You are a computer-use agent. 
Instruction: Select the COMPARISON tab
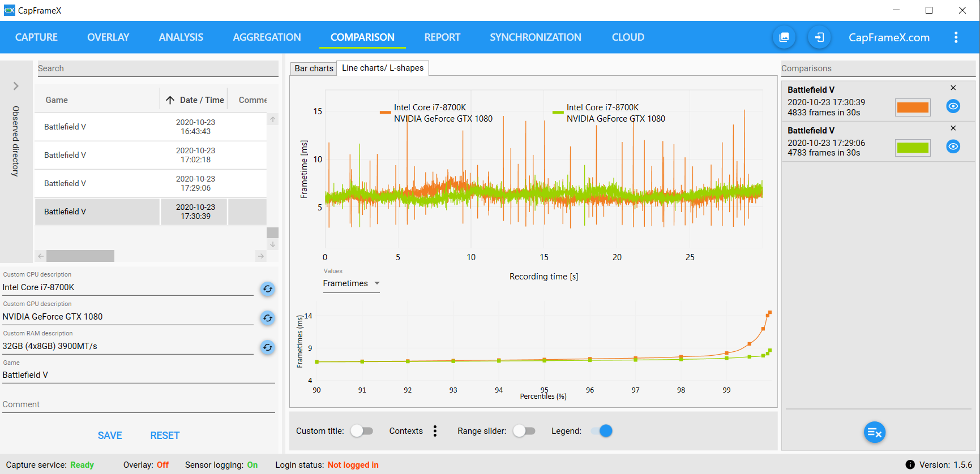point(362,37)
